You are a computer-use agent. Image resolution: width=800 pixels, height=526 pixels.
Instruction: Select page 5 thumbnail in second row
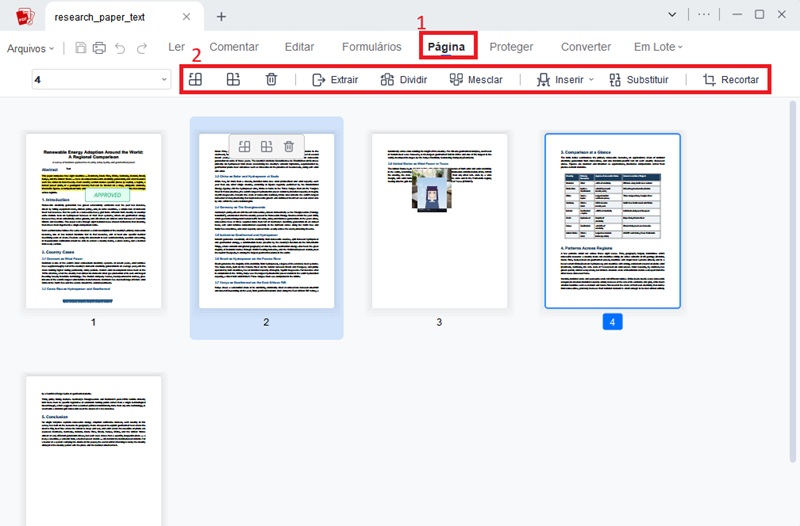(x=94, y=451)
